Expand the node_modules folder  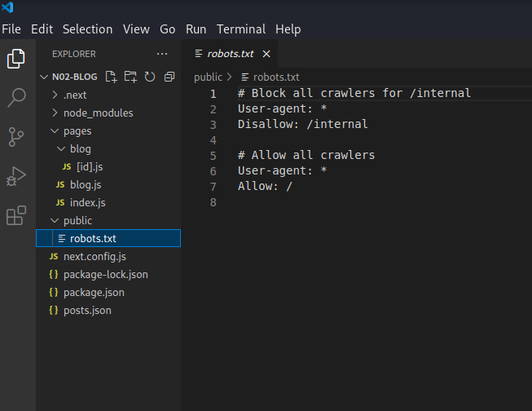pyautogui.click(x=98, y=113)
